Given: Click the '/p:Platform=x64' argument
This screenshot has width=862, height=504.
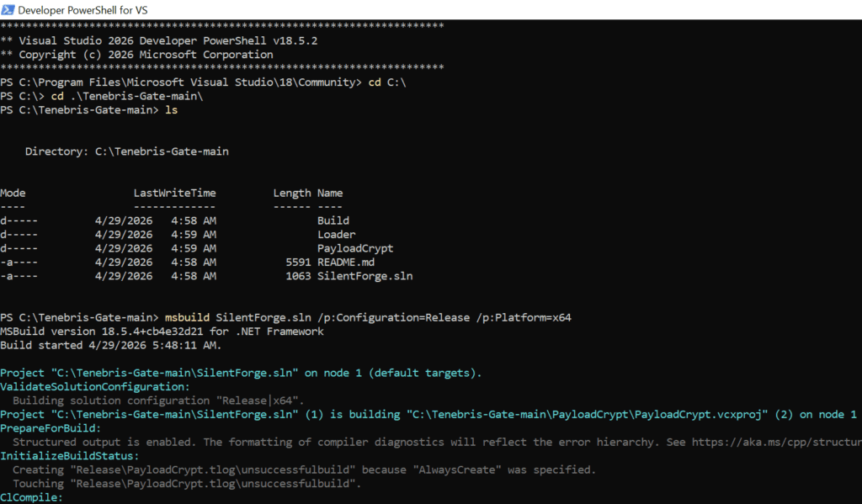Looking at the screenshot, I should (524, 318).
